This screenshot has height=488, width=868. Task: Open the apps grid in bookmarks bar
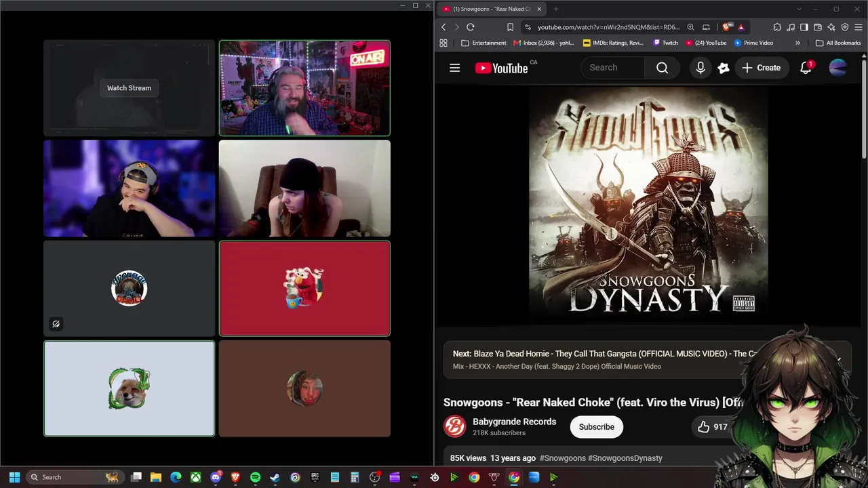[x=443, y=43]
